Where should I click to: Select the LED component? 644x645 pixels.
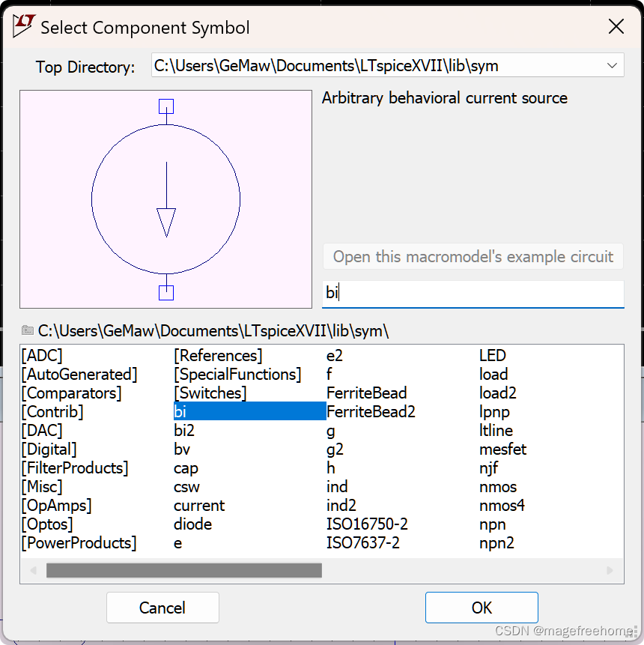pos(493,355)
